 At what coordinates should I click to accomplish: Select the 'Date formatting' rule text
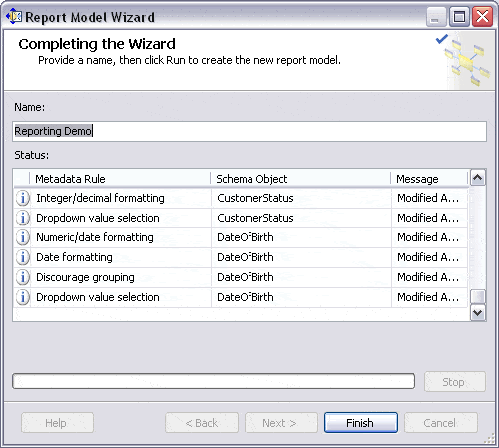(74, 257)
